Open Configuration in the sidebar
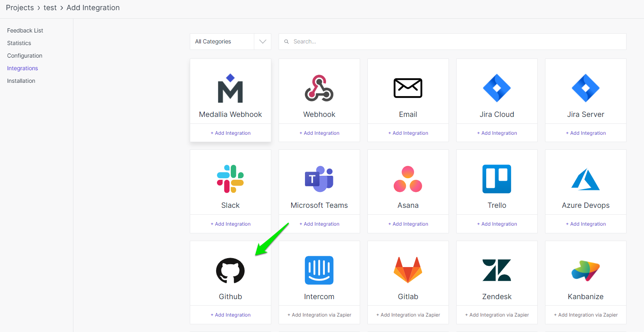Screen dimensions: 644x332 25,56
